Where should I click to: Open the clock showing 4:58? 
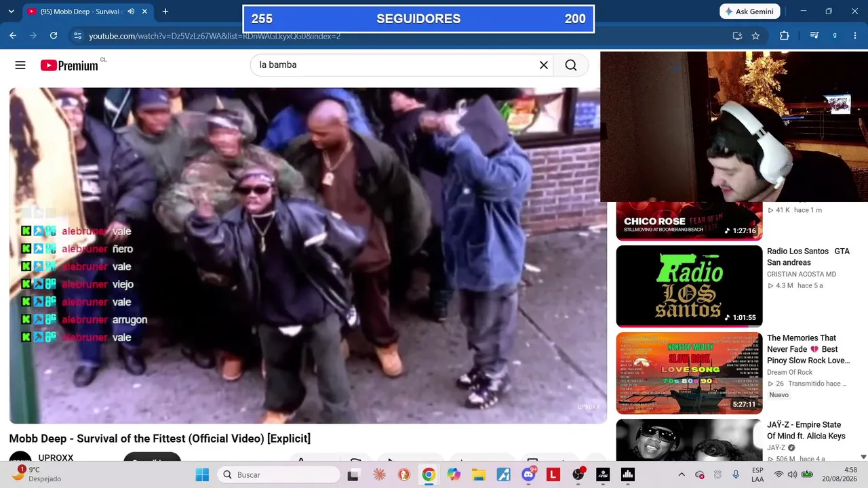841,474
